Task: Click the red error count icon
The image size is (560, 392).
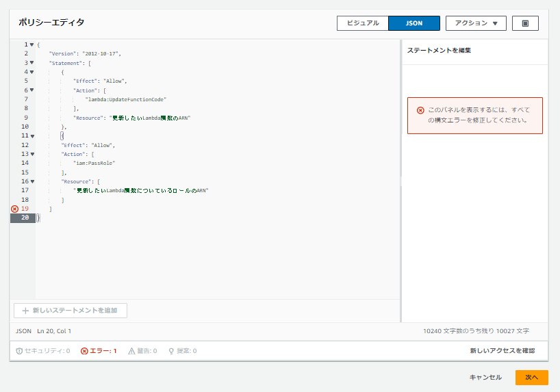Action: coord(84,351)
